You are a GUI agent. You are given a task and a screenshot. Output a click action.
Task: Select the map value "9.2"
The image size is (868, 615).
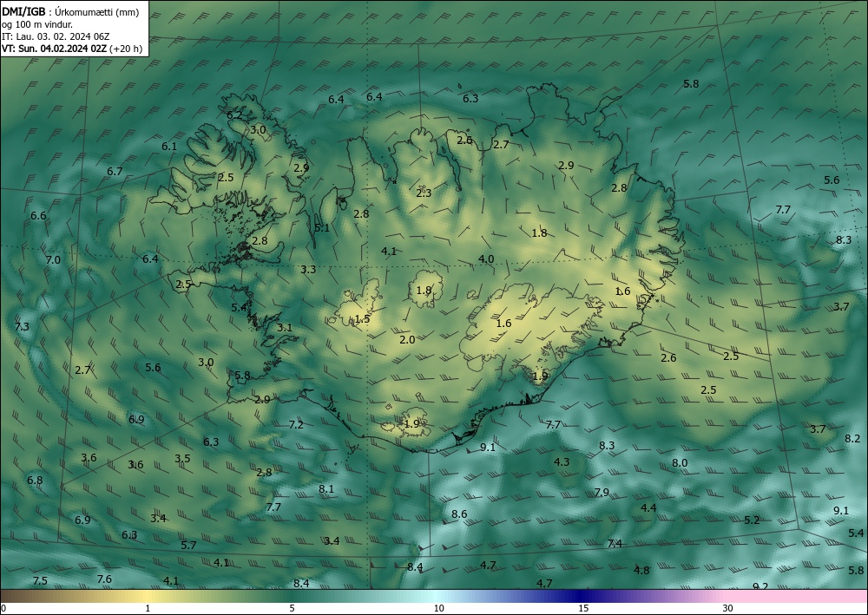[x=760, y=586]
